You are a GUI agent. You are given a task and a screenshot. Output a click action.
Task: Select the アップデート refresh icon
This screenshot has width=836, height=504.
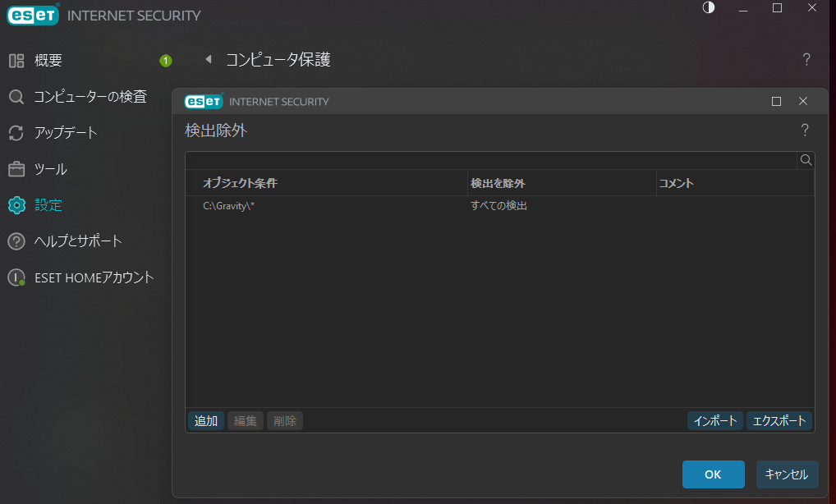(16, 133)
